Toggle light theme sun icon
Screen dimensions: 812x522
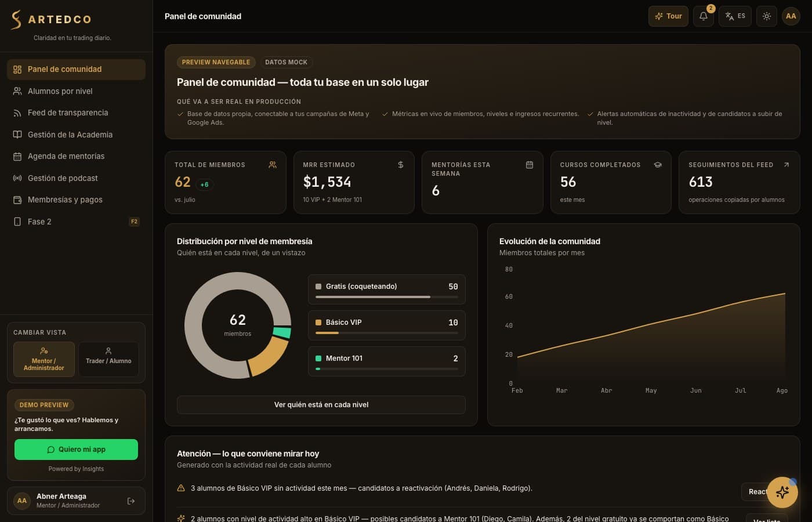[x=767, y=16]
